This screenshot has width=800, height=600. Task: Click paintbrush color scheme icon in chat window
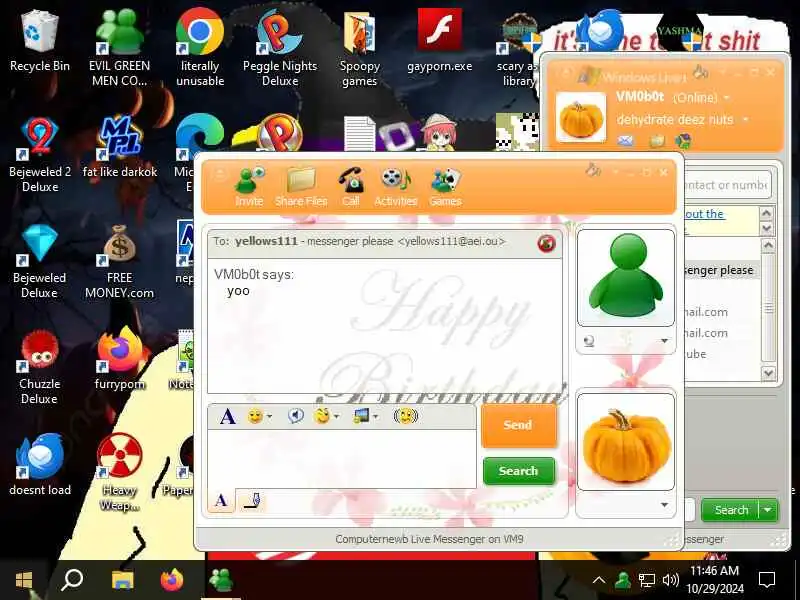tap(593, 169)
